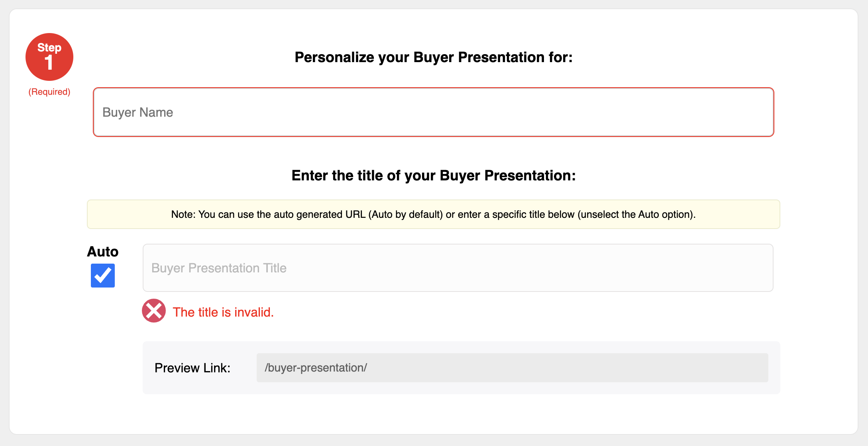Click "(Auto by default)" in the note

tap(405, 215)
